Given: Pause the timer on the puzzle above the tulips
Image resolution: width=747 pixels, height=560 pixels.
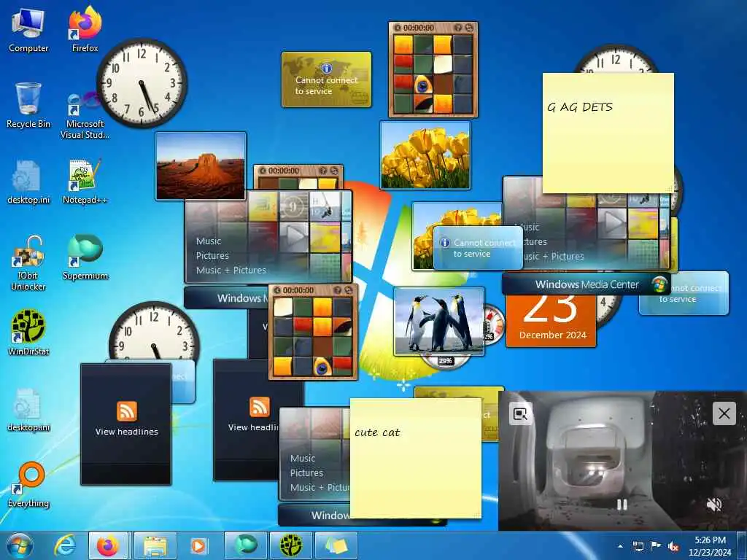Looking at the screenshot, I should click(398, 28).
